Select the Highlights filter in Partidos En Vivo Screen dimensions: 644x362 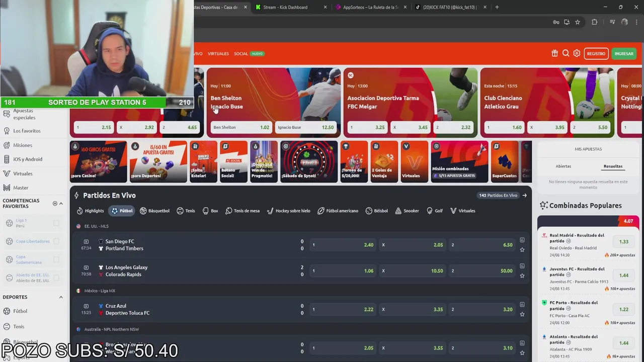coord(91,211)
